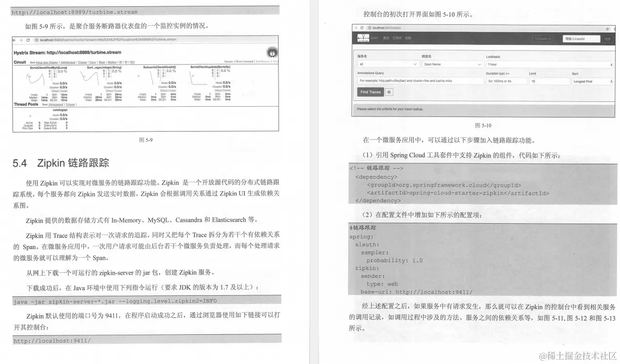The height and width of the screenshot is (364, 620).
Task: Click the back arrow in Hystrix browser
Action: [x=14, y=40]
